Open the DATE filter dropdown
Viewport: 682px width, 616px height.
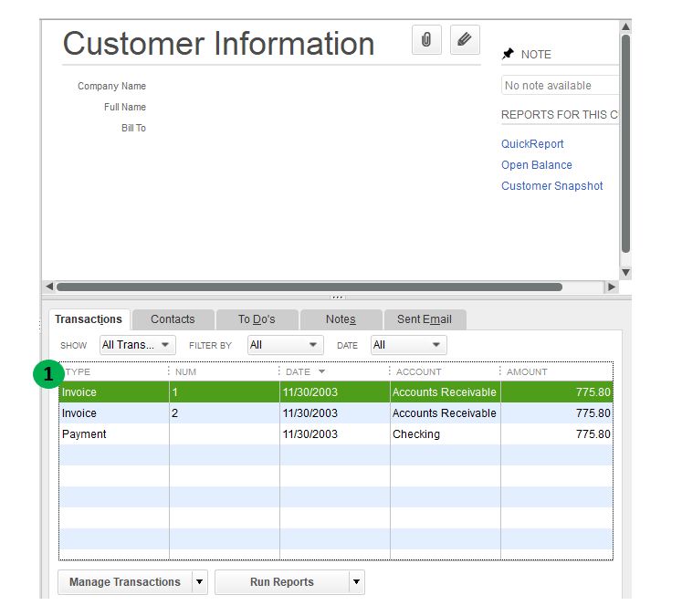(x=408, y=345)
